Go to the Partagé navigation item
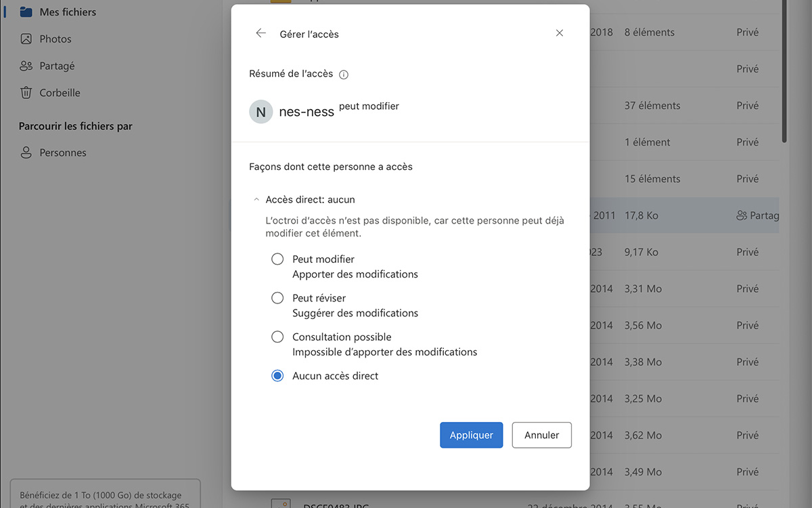 click(x=57, y=66)
